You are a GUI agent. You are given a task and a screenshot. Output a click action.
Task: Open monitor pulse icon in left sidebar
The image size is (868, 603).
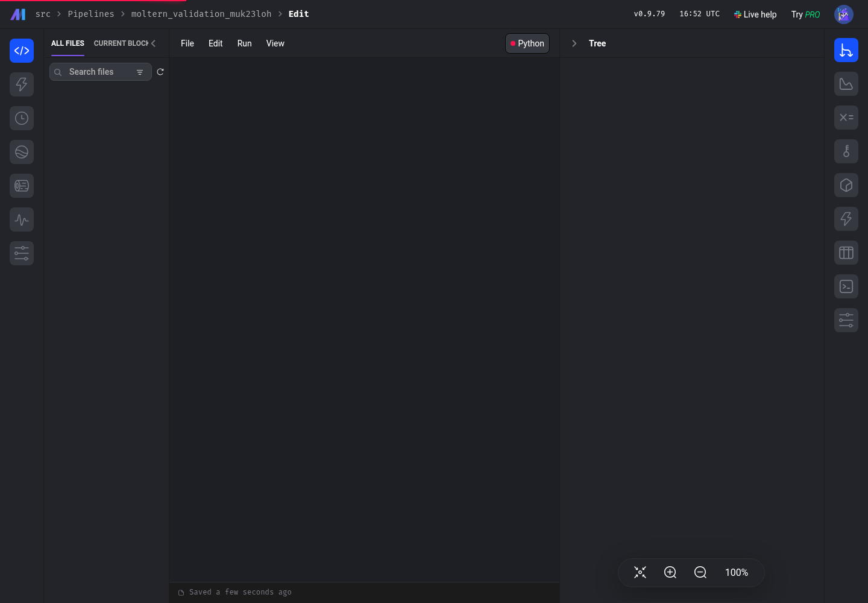[x=22, y=219]
